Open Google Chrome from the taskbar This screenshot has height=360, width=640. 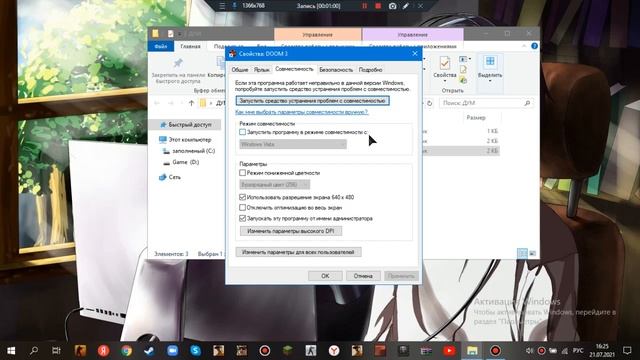pos(126,351)
